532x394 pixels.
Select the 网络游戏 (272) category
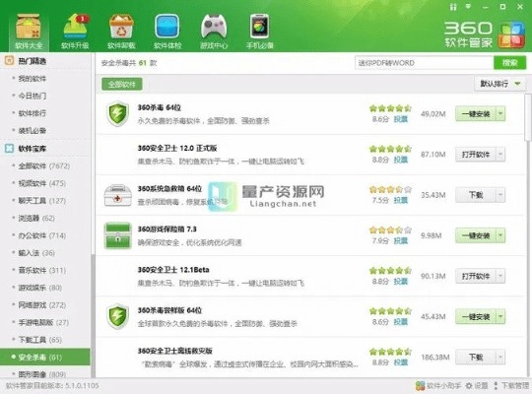(42, 304)
